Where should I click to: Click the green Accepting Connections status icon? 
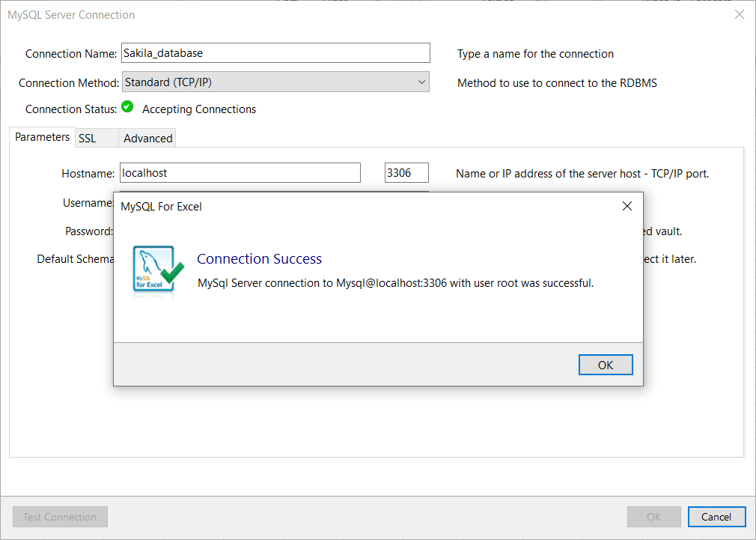click(127, 107)
